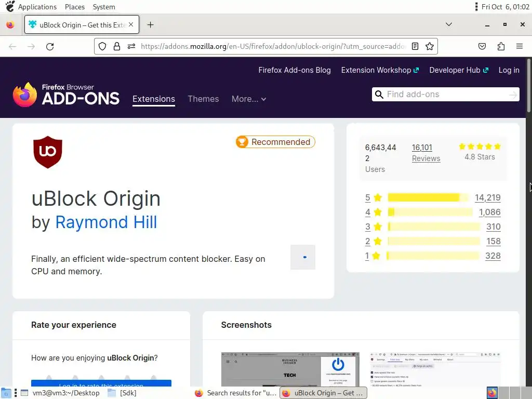The image size is (532, 399).
Task: Open the Extensions section
Action: (x=154, y=99)
